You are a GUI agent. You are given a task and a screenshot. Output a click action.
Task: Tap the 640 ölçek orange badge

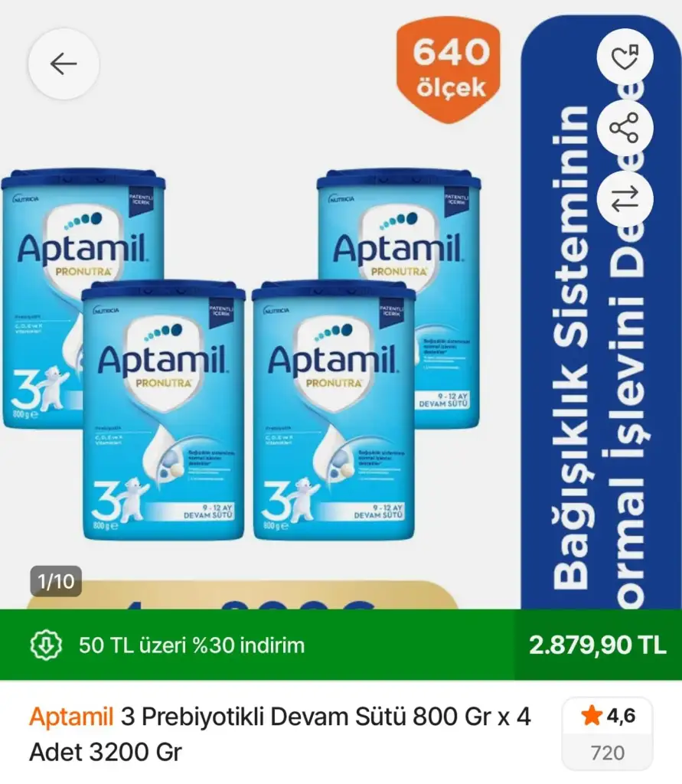449,70
